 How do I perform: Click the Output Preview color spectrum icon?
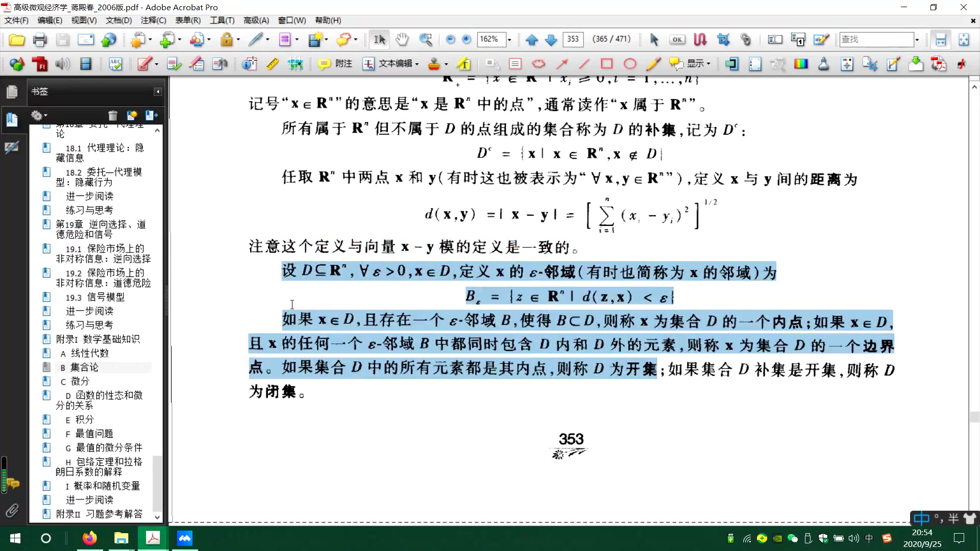(x=801, y=64)
